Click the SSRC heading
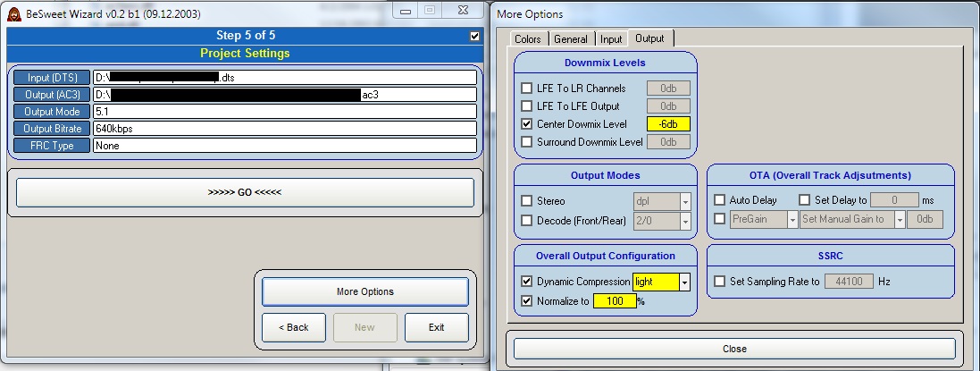 point(830,256)
